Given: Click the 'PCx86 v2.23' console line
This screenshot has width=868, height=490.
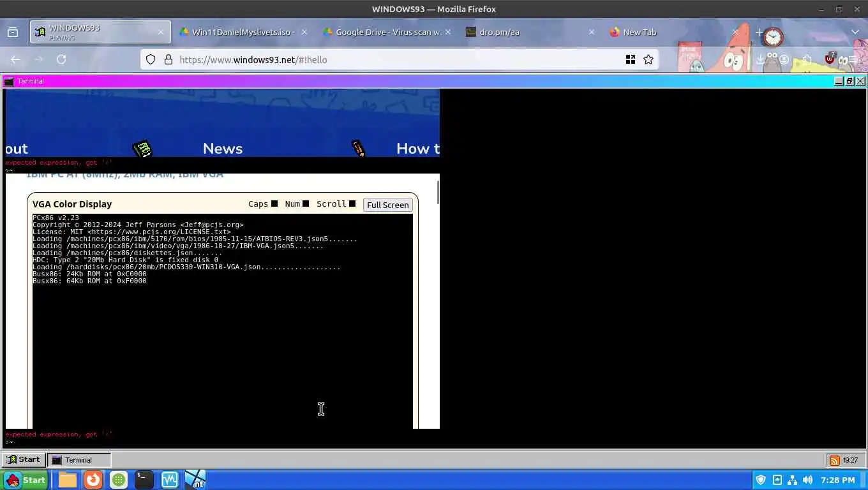Looking at the screenshot, I should 56,218.
